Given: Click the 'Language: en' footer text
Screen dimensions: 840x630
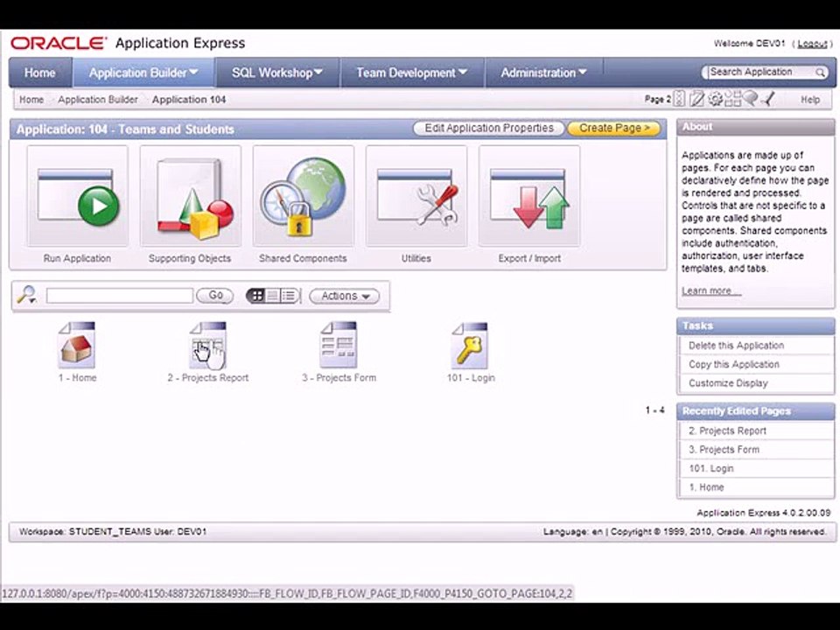Looking at the screenshot, I should click(x=572, y=532).
